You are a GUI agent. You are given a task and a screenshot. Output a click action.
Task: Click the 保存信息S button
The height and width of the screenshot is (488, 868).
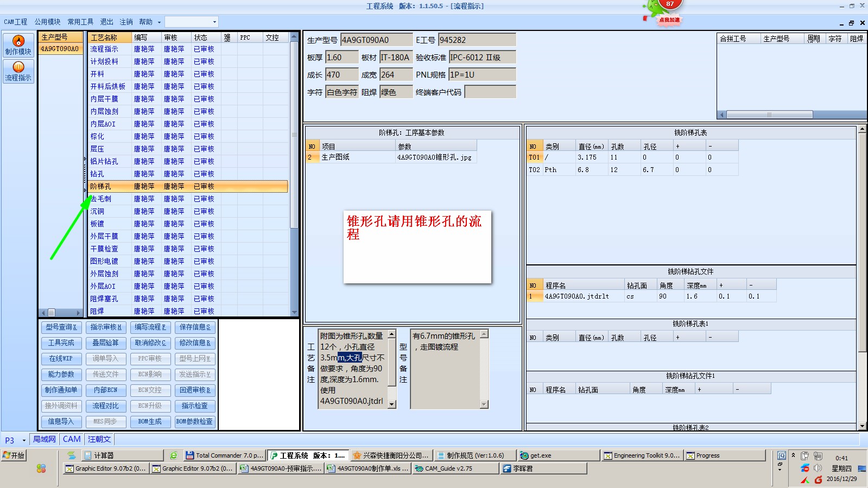(195, 327)
